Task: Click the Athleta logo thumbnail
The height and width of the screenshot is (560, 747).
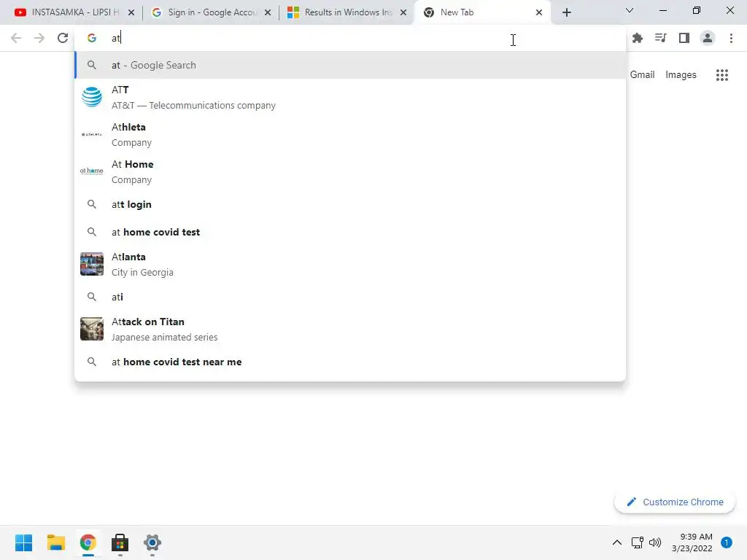Action: click(x=91, y=134)
